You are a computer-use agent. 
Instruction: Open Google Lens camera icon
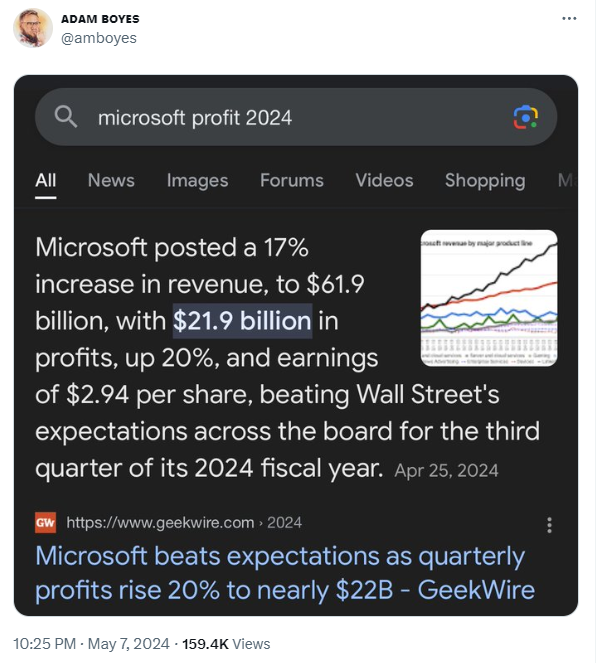point(525,117)
